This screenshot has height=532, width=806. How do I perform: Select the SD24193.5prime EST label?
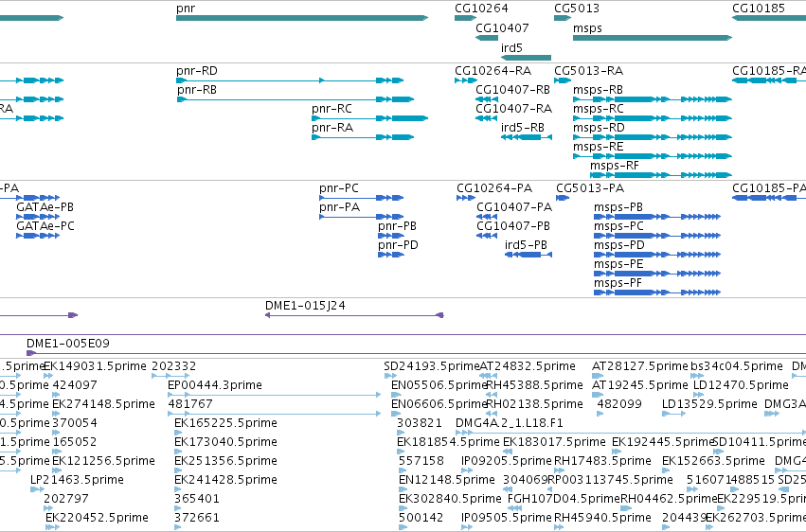coord(432,366)
